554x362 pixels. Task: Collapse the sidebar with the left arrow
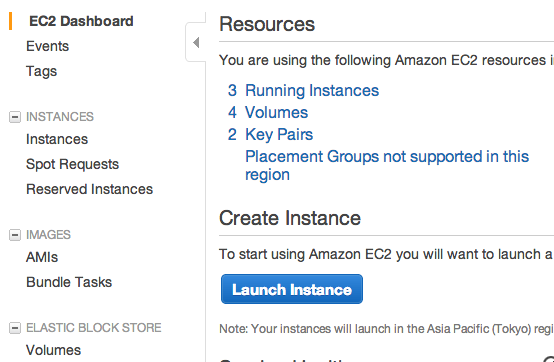point(196,42)
